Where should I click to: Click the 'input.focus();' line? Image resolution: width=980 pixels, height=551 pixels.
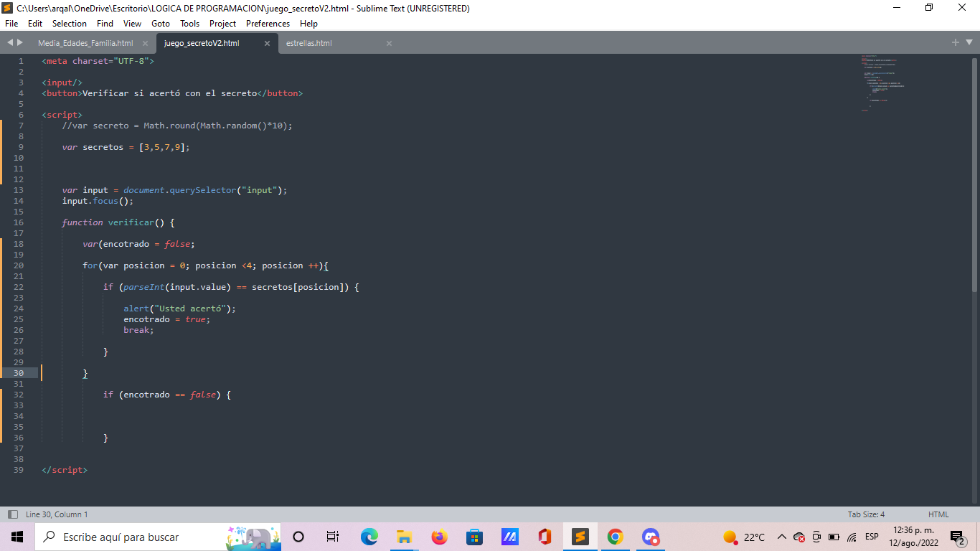click(x=98, y=201)
